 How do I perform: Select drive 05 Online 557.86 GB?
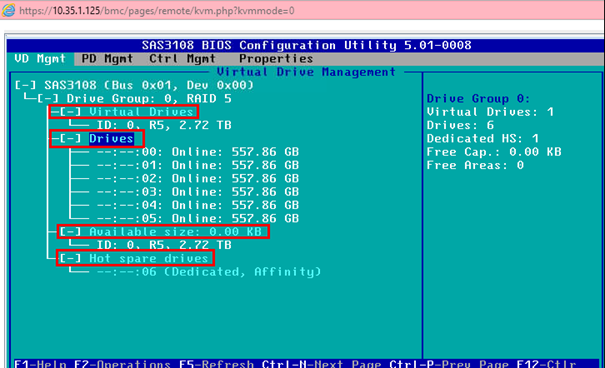(198, 218)
